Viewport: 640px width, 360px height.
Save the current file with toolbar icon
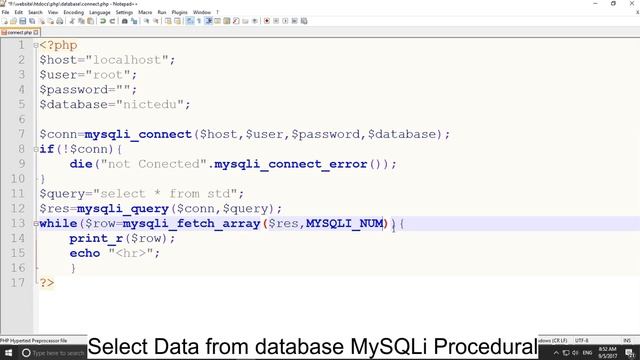point(23,21)
